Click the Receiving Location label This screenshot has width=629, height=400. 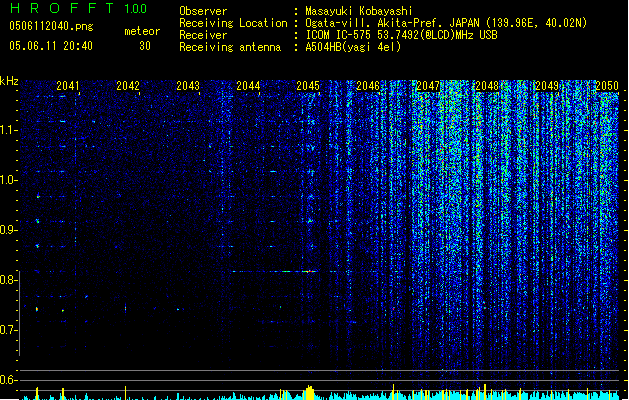[233, 23]
